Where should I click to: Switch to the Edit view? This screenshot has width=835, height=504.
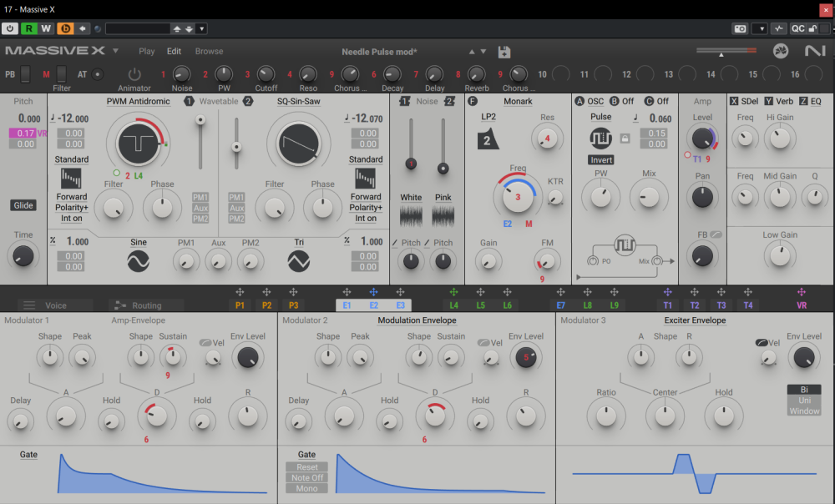(175, 51)
